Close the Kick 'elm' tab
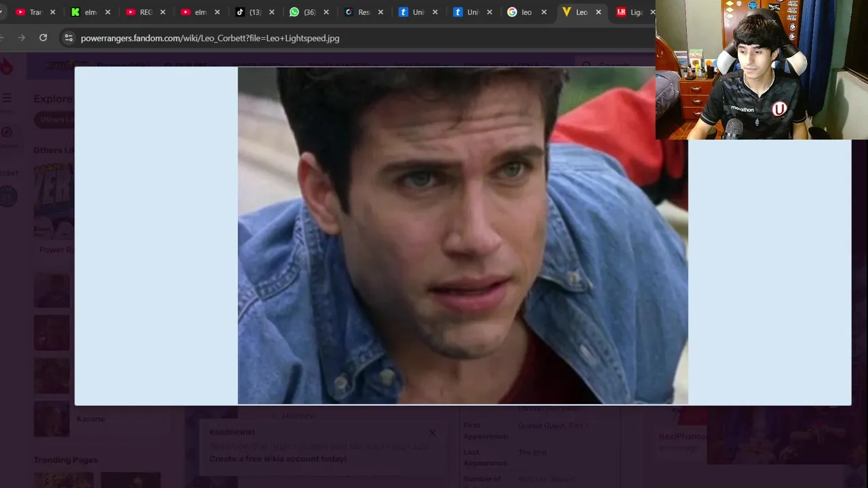The height and width of the screenshot is (488, 868). (108, 12)
